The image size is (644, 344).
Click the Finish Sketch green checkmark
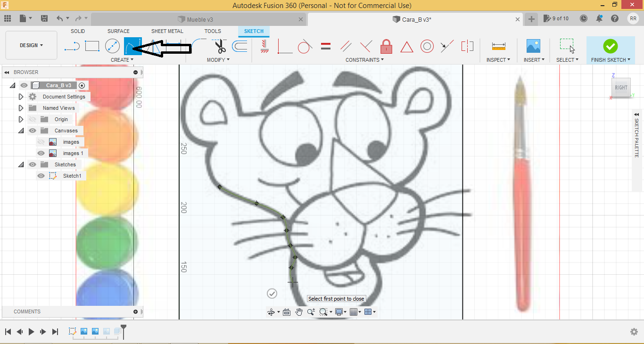[610, 46]
